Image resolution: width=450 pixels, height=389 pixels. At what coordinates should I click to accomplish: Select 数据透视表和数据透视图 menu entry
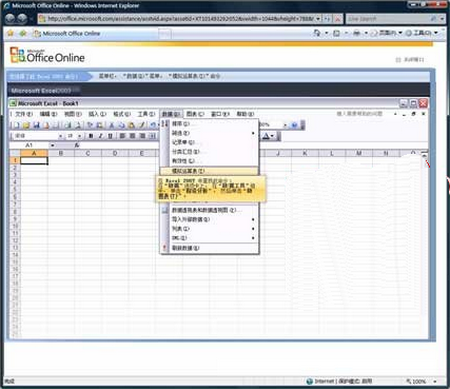204,210
